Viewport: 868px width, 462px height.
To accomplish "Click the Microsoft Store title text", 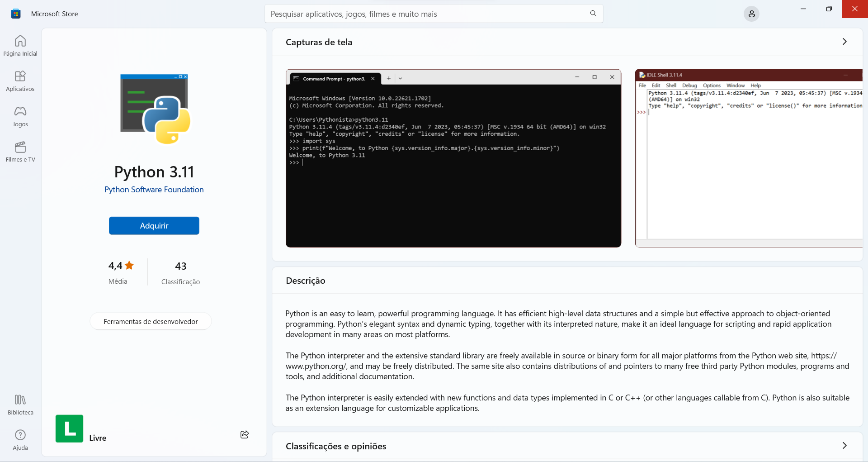I will (x=54, y=14).
